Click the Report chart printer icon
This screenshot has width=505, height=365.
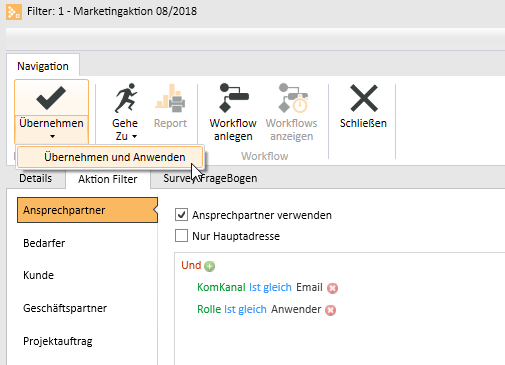tap(170, 98)
